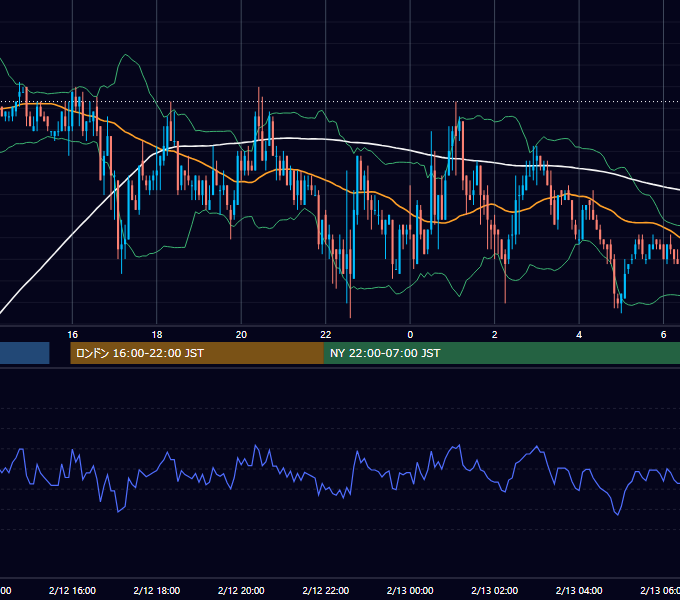
Task: Select the ロンドン 16:00-22:00 JST session bar
Action: click(x=197, y=353)
